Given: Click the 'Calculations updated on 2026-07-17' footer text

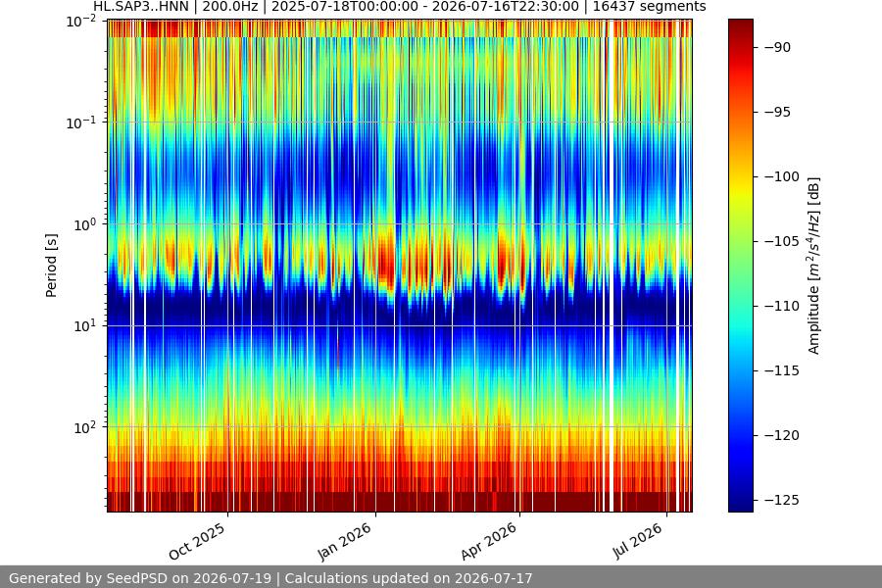Looking at the screenshot, I should tap(409, 578).
